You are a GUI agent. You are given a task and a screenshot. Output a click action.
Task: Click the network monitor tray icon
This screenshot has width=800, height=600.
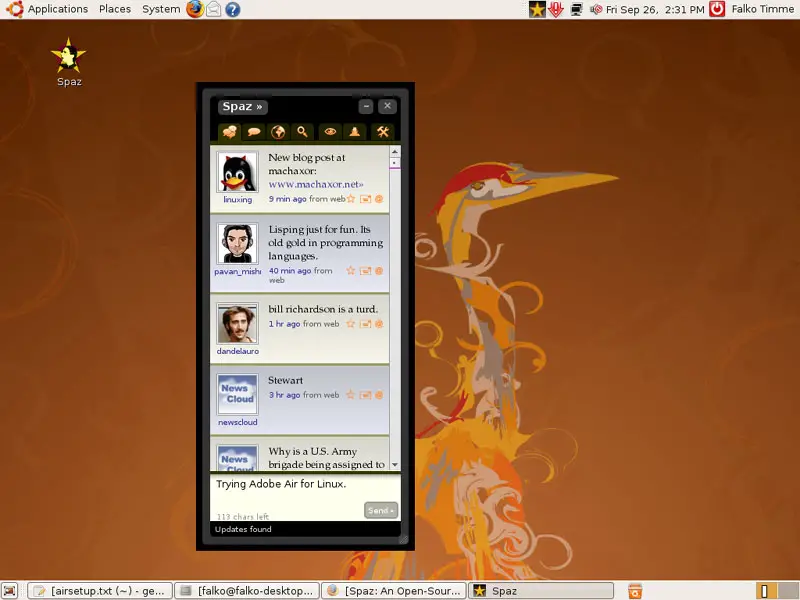(x=577, y=9)
